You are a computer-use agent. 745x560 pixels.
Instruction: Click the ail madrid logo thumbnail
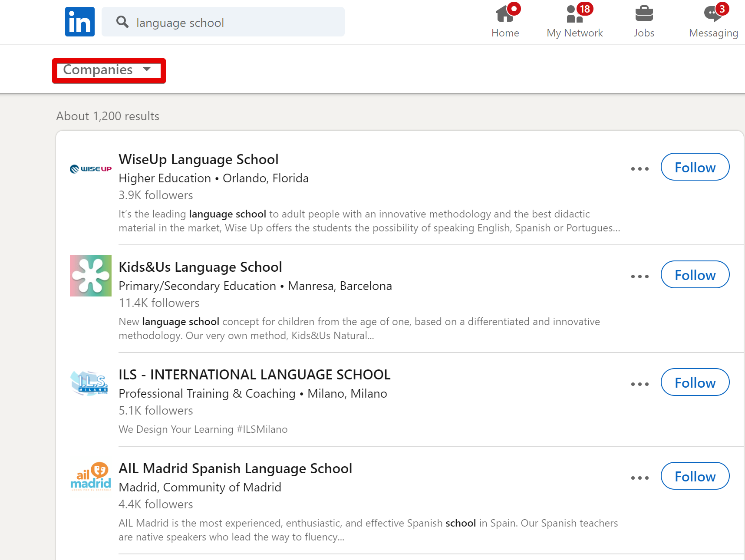pyautogui.click(x=91, y=477)
